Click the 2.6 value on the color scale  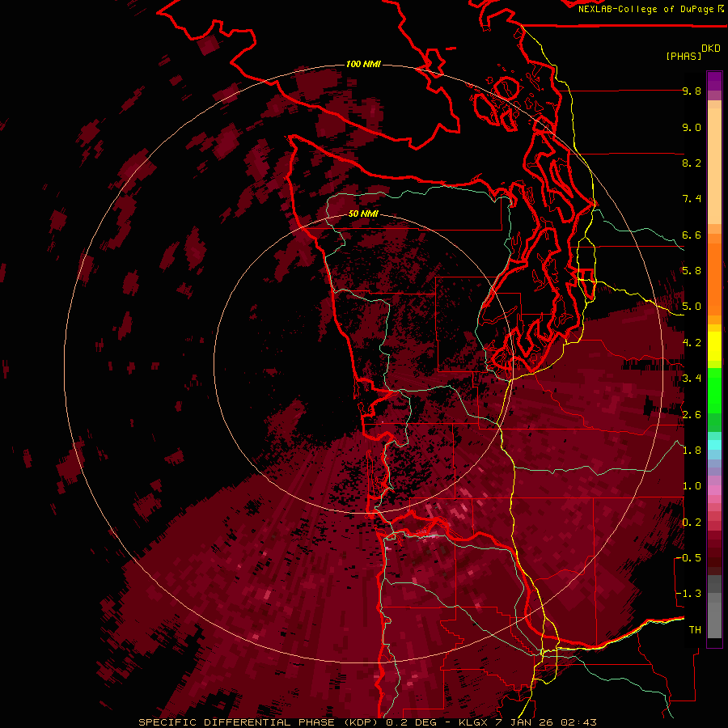(x=692, y=415)
